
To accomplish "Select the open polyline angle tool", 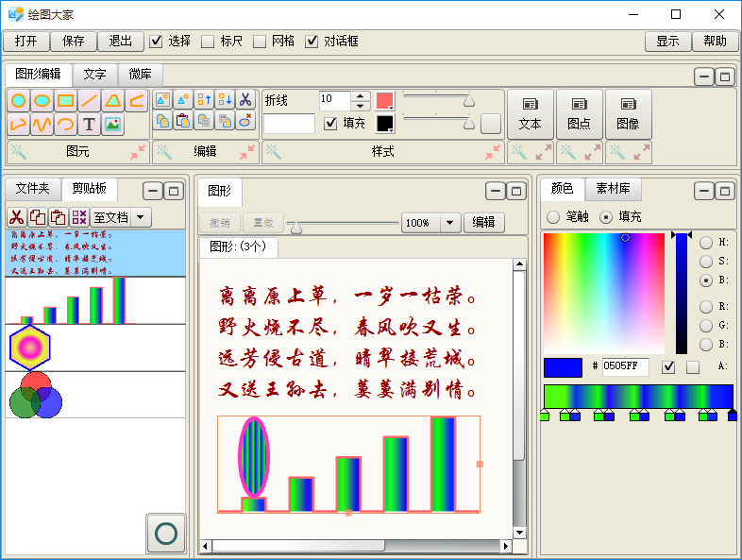I will coord(136,100).
